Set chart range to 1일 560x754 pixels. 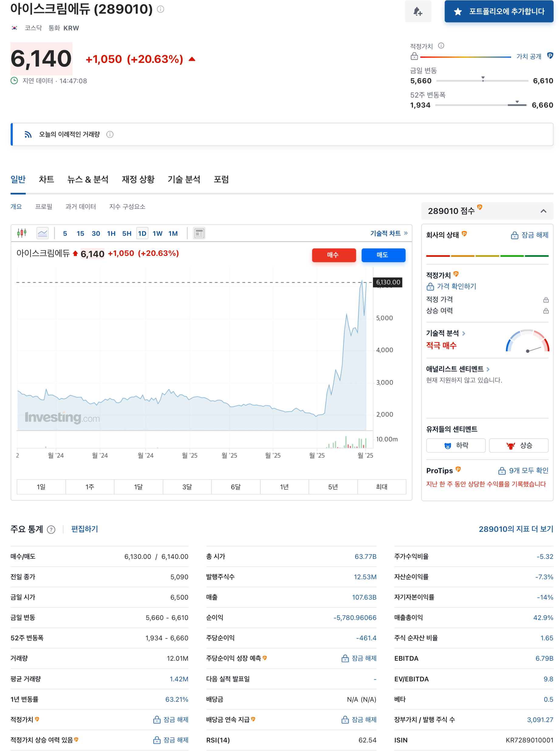(41, 487)
